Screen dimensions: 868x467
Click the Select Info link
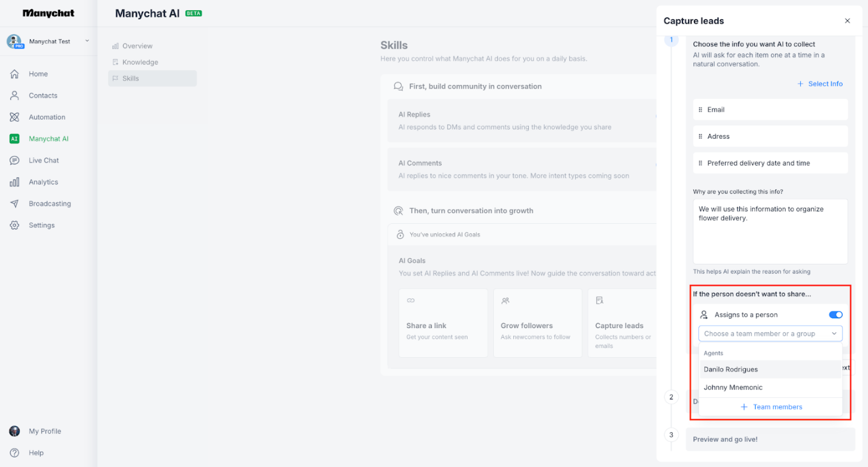coord(819,84)
